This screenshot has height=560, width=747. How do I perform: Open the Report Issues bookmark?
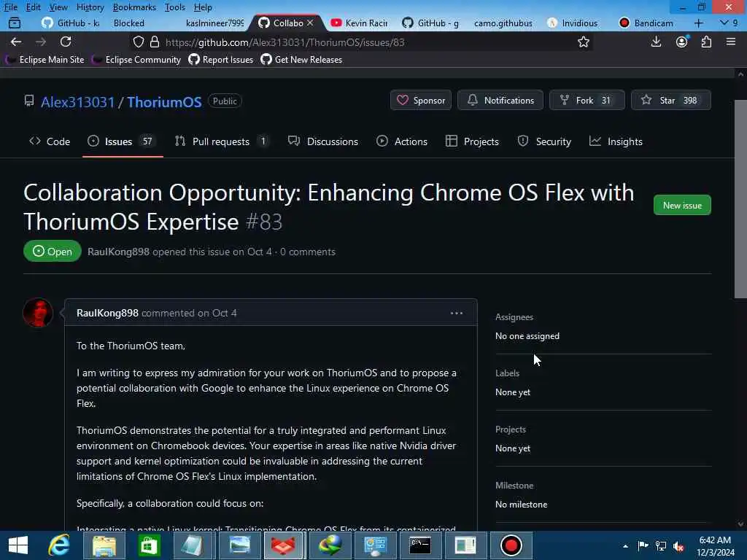point(220,60)
